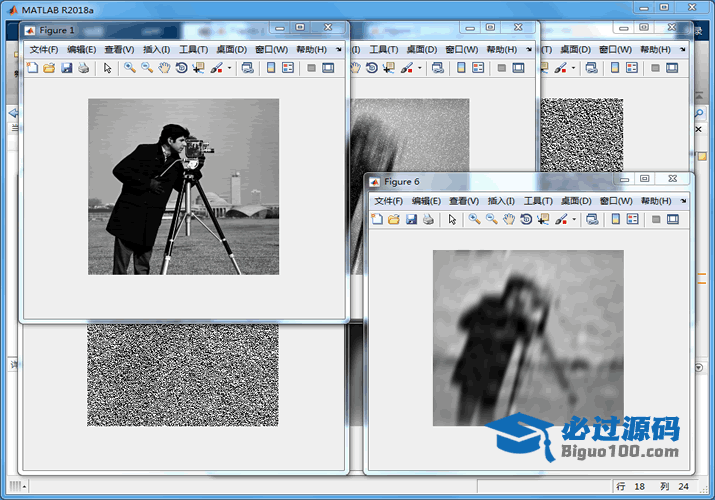
Task: Open 文件(F) menu in Figure 1
Action: (x=44, y=49)
